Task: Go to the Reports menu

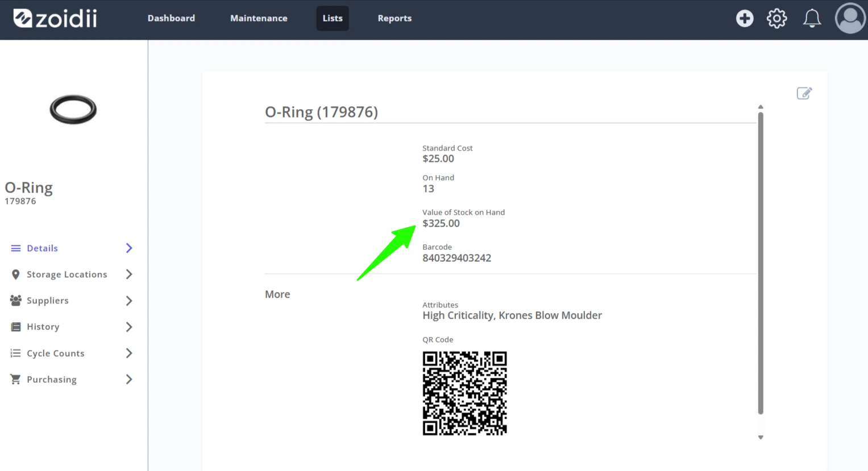Action: (394, 18)
